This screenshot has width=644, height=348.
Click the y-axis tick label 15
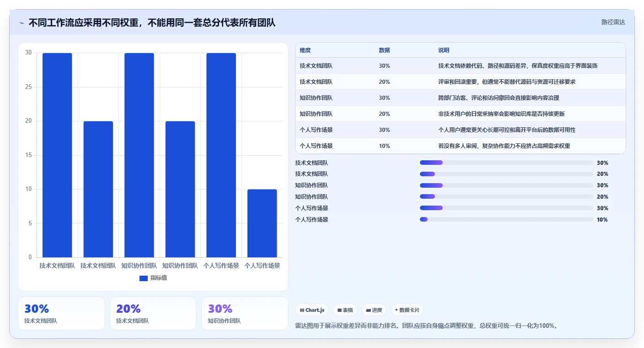coord(28,155)
